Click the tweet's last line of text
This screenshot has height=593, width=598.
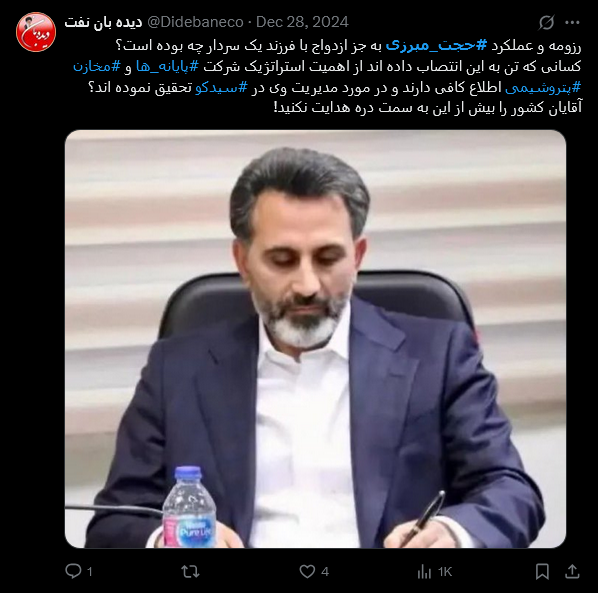[x=428, y=108]
